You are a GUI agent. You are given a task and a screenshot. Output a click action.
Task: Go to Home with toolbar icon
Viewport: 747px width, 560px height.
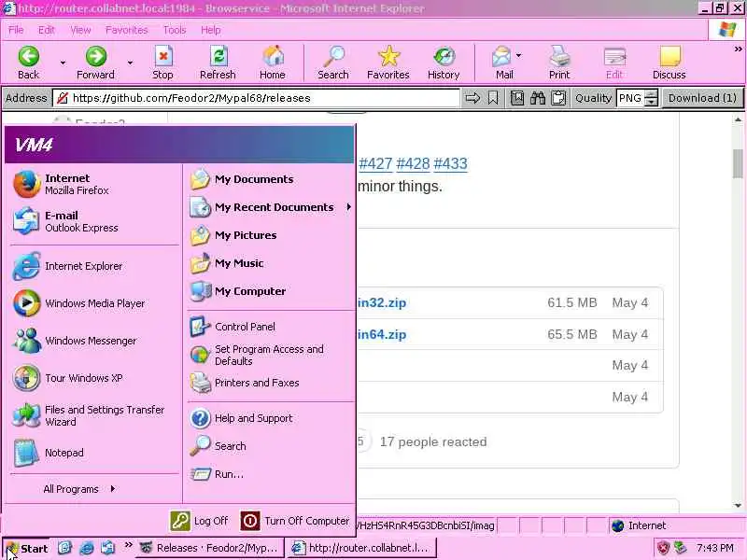[x=273, y=63]
